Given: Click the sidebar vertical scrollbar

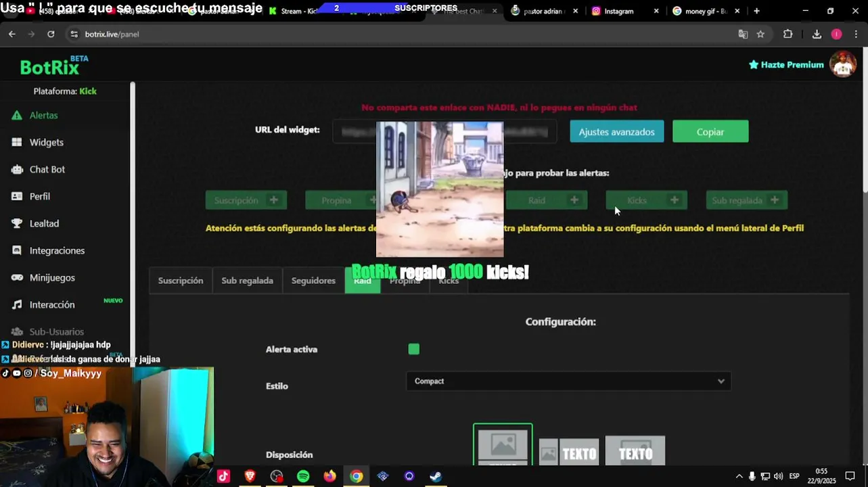Looking at the screenshot, I should tap(133, 223).
